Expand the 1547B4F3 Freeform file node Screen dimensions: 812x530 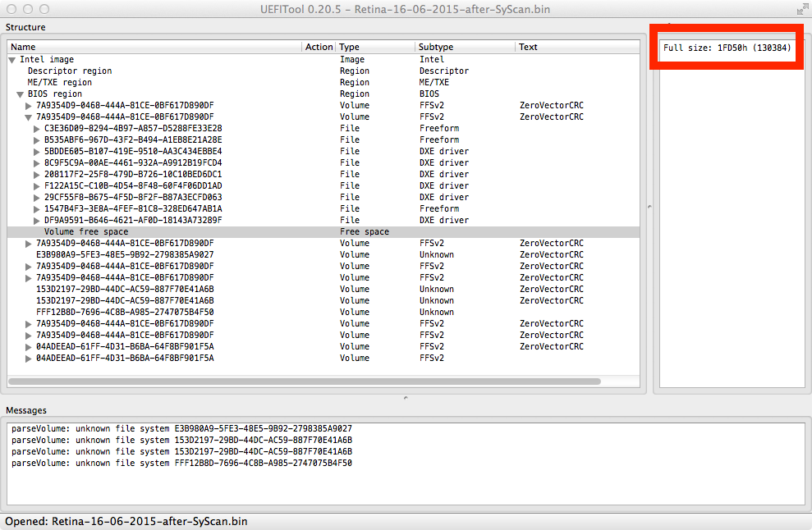tap(36, 209)
